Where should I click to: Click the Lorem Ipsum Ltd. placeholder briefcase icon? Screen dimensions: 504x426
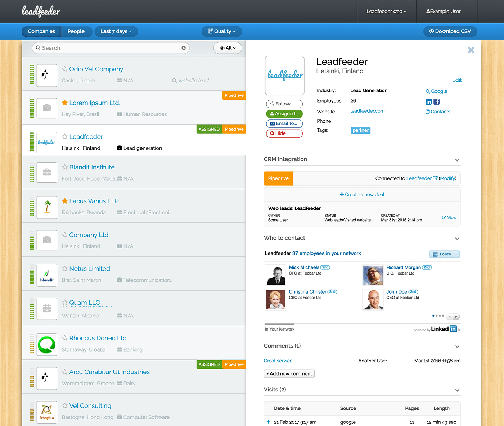47,108
